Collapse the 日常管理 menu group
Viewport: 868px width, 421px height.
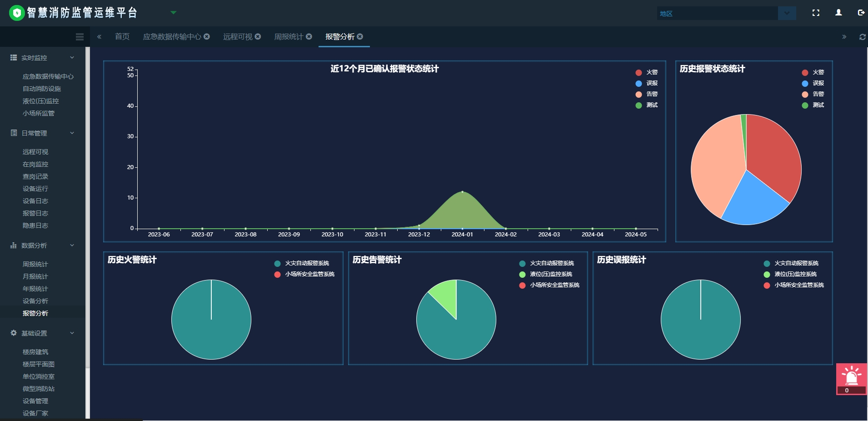(72, 133)
